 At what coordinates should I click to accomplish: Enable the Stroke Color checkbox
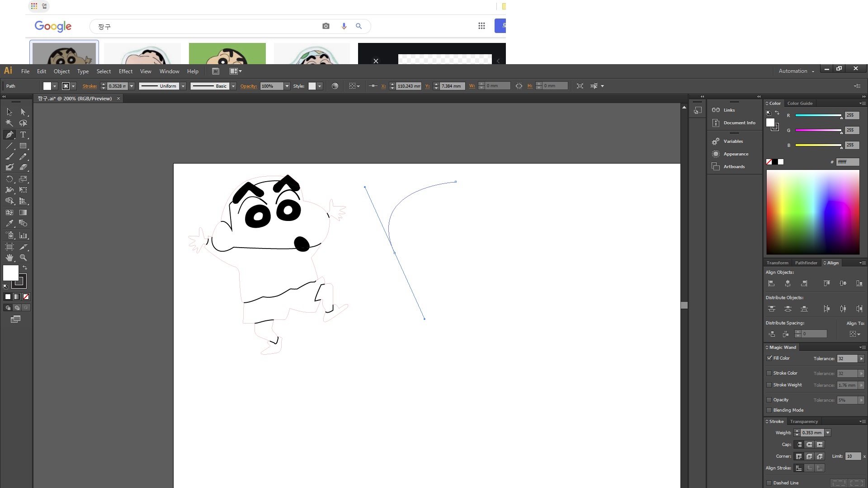click(769, 373)
